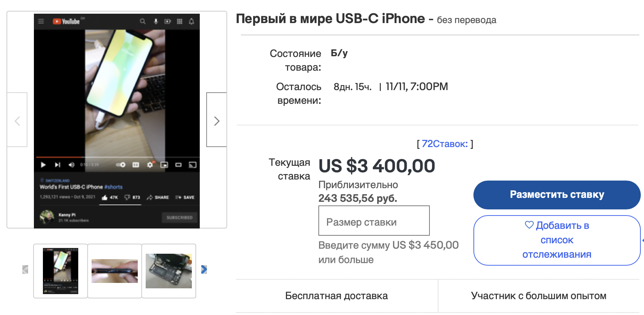Click the gray left thumbnail strip arrow

pos(25,270)
